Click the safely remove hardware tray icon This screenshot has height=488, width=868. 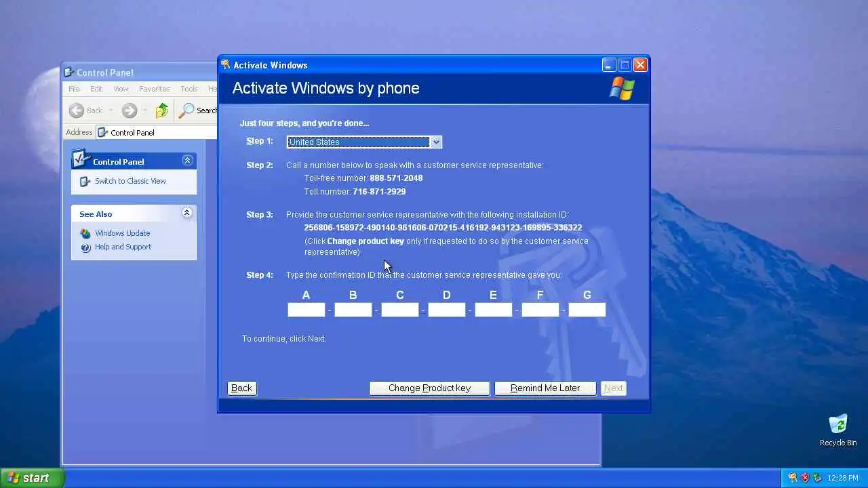click(x=817, y=478)
